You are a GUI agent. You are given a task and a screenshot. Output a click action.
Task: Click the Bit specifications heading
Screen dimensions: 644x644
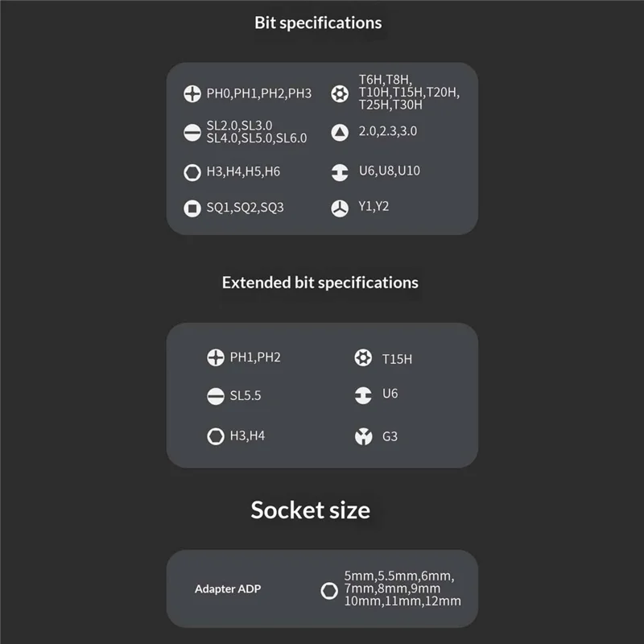pyautogui.click(x=318, y=23)
